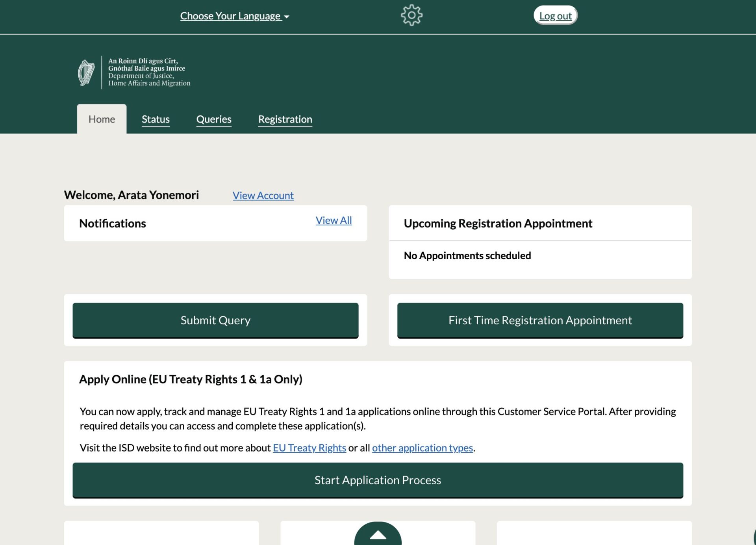Book a First Time Registration Appointment
This screenshot has width=756, height=545.
(540, 320)
